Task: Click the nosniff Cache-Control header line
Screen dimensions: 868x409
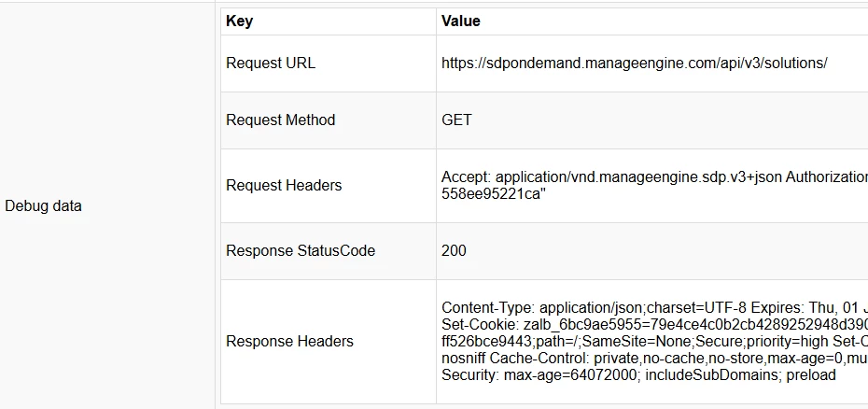Action: pyautogui.click(x=655, y=358)
